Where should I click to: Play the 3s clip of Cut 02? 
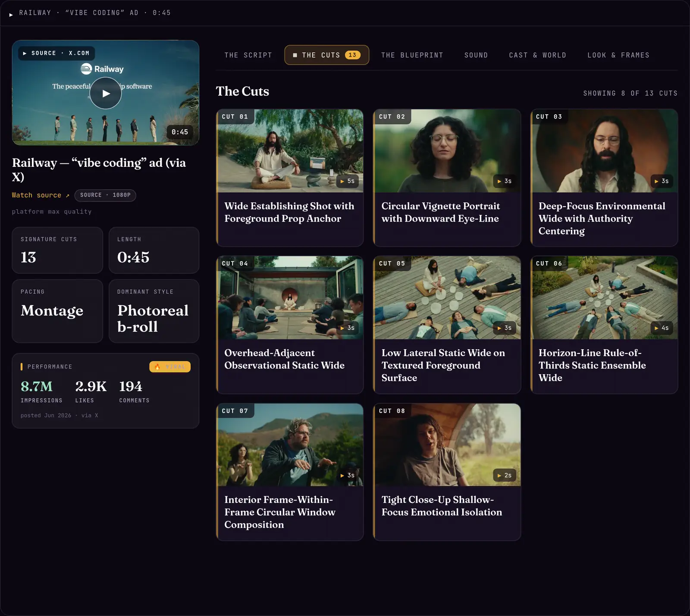coord(505,181)
